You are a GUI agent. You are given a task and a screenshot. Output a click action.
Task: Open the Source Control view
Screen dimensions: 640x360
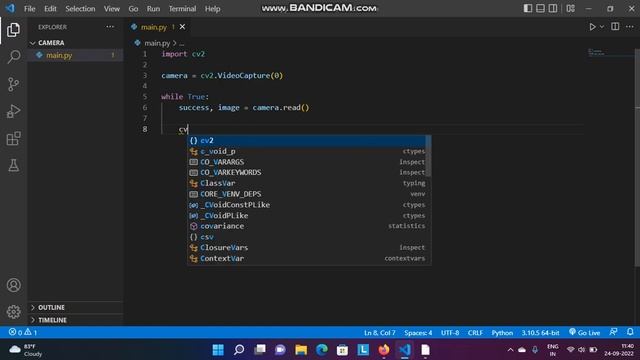[13, 84]
